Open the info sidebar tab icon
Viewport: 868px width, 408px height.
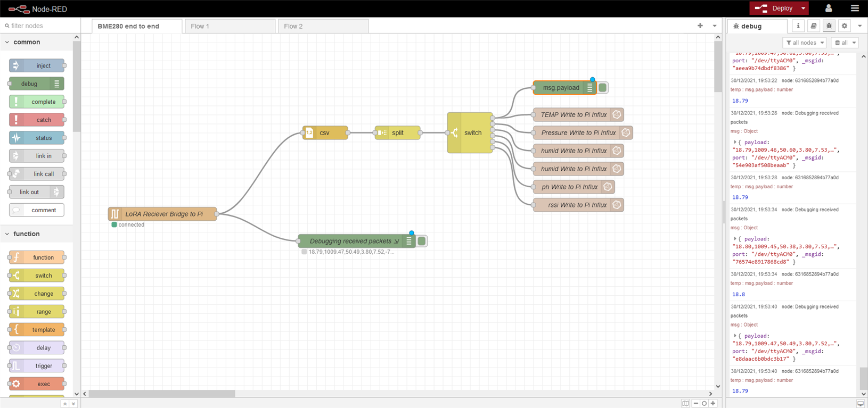point(798,26)
